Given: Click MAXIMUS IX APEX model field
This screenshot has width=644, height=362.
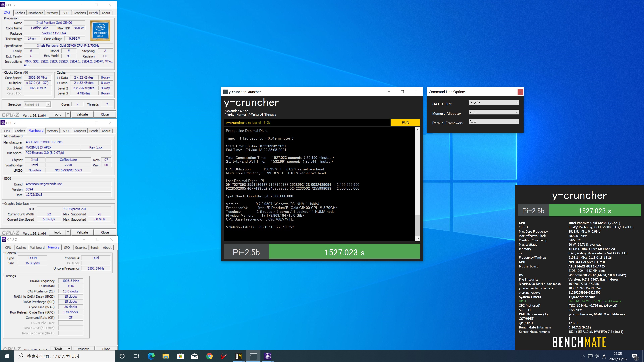Looking at the screenshot, I should click(52, 147).
